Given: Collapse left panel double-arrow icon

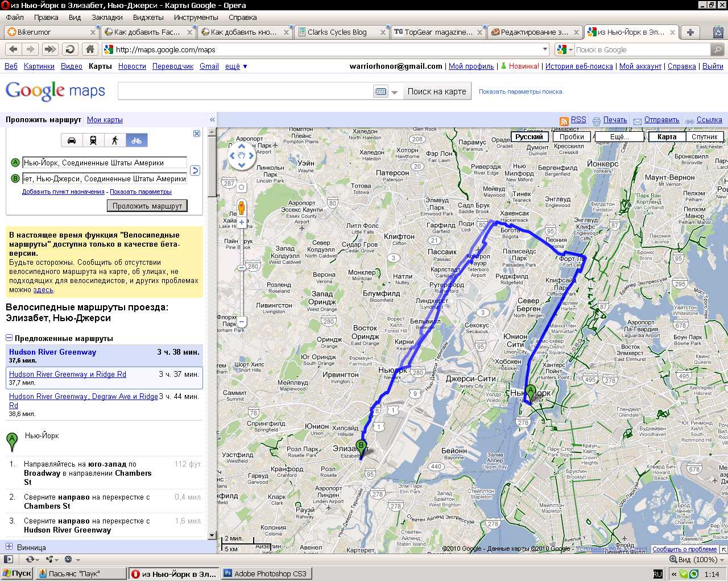Looking at the screenshot, I should click(x=212, y=120).
